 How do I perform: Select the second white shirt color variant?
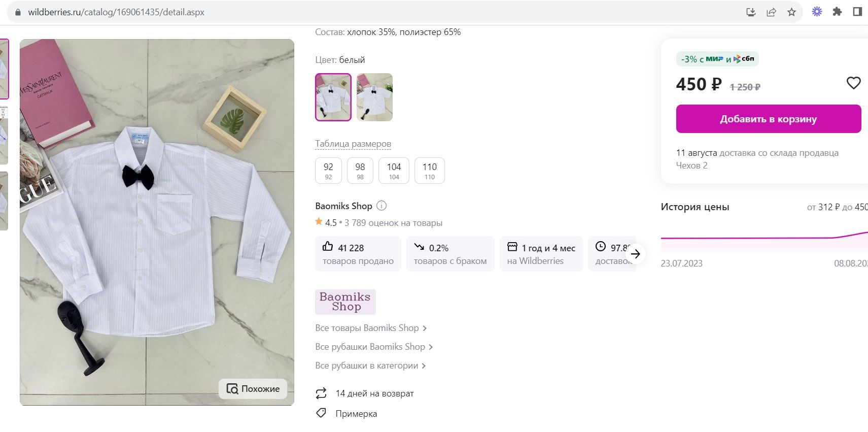click(374, 97)
